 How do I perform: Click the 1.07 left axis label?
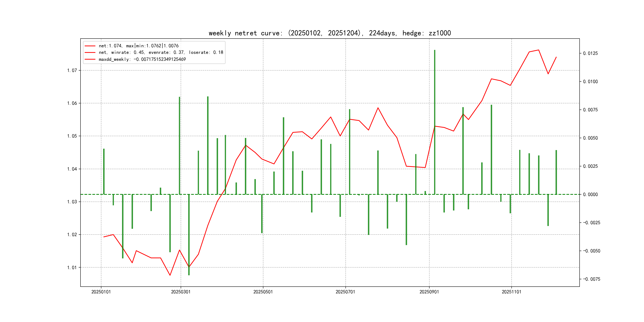72,71
